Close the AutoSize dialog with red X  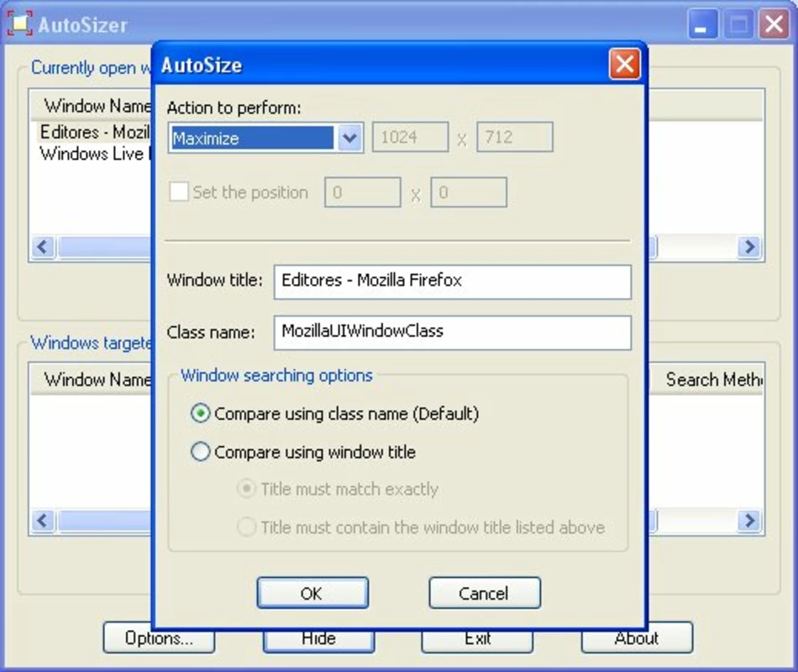[624, 64]
